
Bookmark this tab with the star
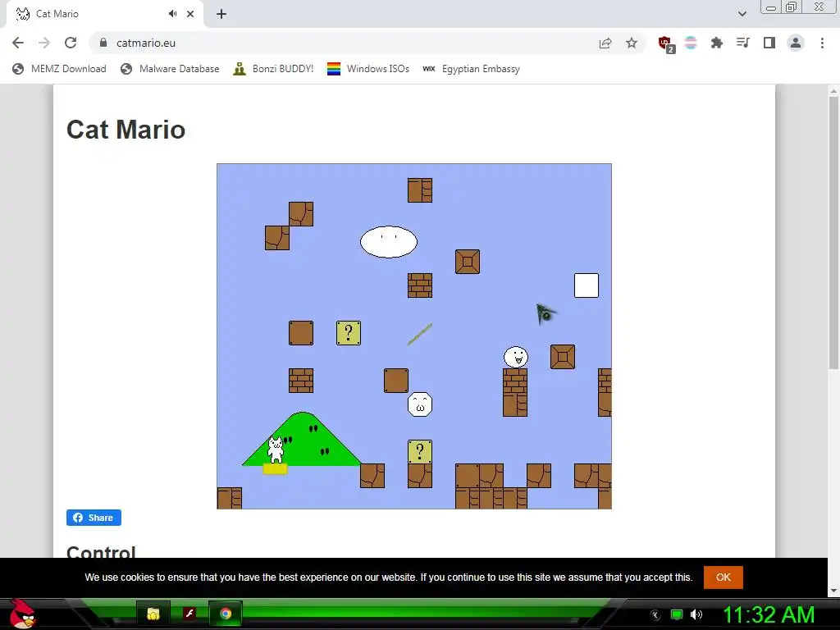632,43
